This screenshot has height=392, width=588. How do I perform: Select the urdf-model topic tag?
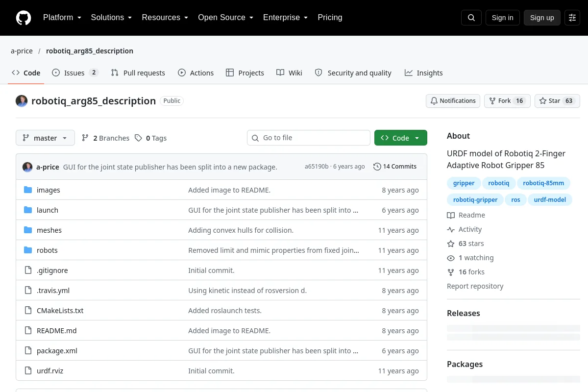tap(550, 200)
